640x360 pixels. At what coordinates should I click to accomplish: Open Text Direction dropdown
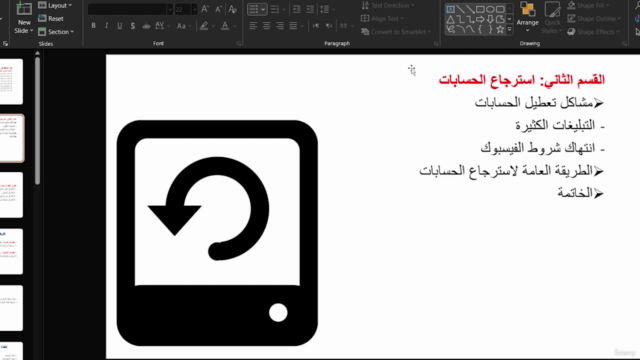coord(388,5)
